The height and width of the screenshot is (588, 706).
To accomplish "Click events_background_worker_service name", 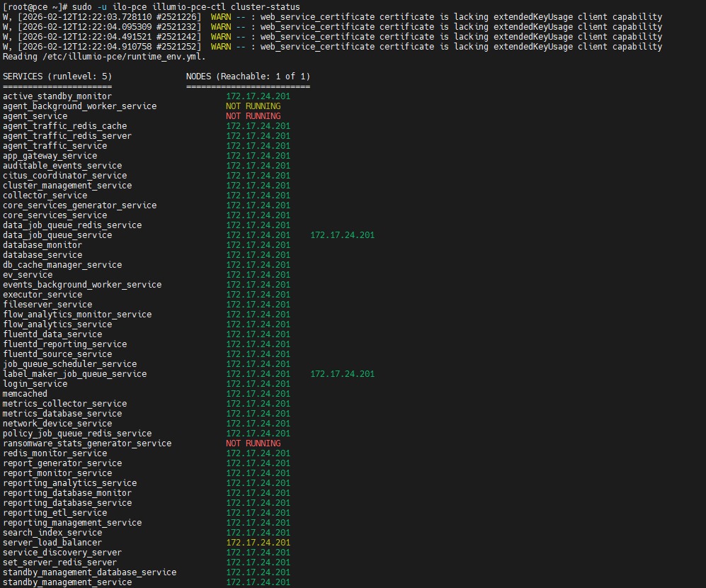I will 82,284.
